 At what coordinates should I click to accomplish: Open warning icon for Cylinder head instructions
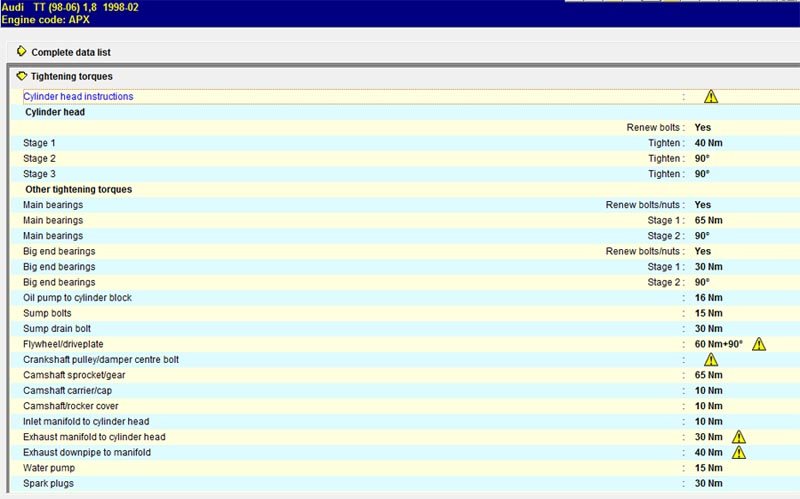click(710, 97)
